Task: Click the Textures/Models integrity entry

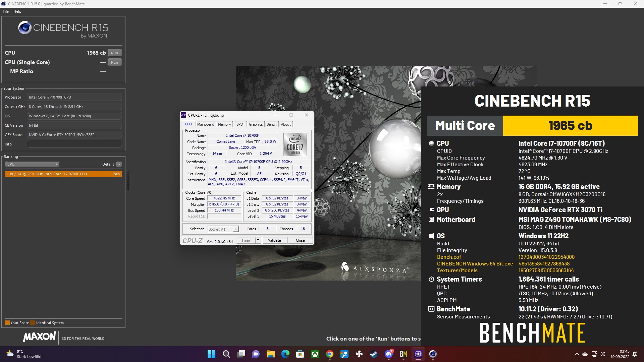Action: click(x=457, y=270)
